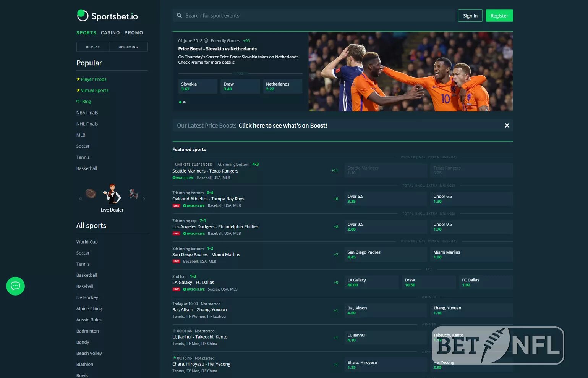Expand +11 markets for Mariners-Rangers
Image resolution: width=588 pixels, height=378 pixels.
click(x=335, y=171)
